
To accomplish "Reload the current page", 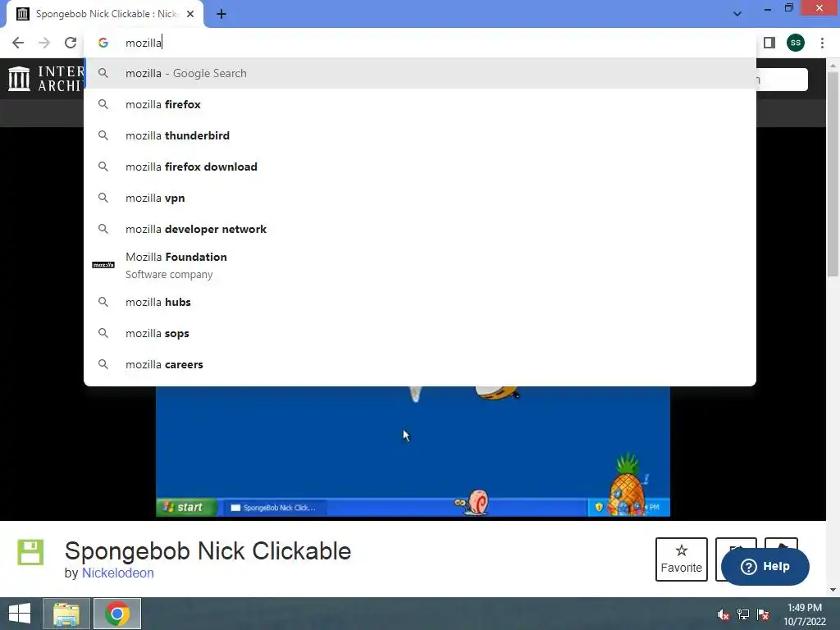I will click(x=71, y=43).
